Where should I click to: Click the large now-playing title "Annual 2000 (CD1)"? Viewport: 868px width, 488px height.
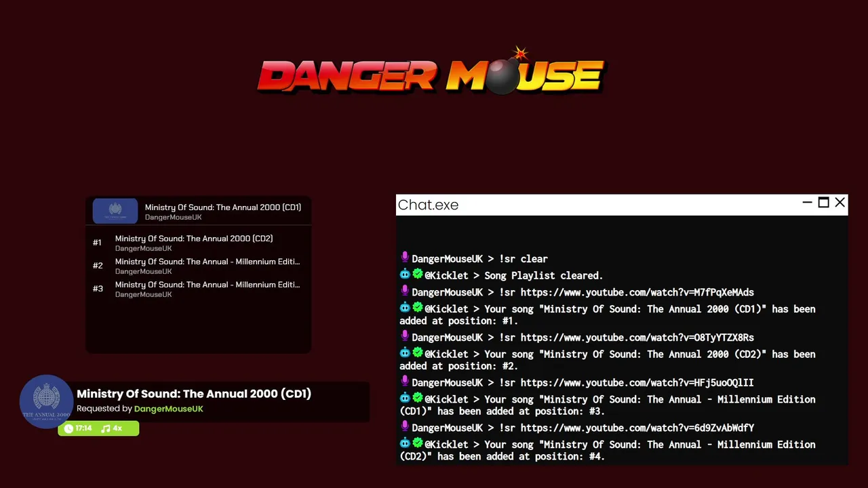point(194,394)
